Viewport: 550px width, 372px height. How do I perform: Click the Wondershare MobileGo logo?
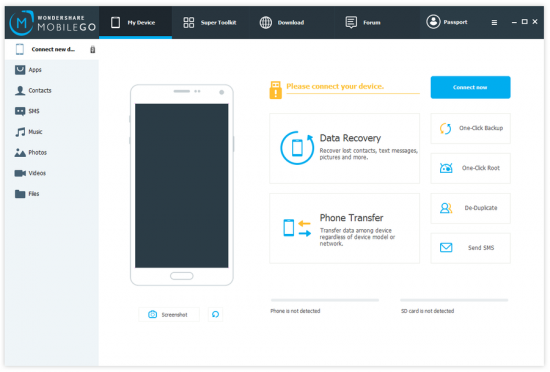[x=53, y=23]
